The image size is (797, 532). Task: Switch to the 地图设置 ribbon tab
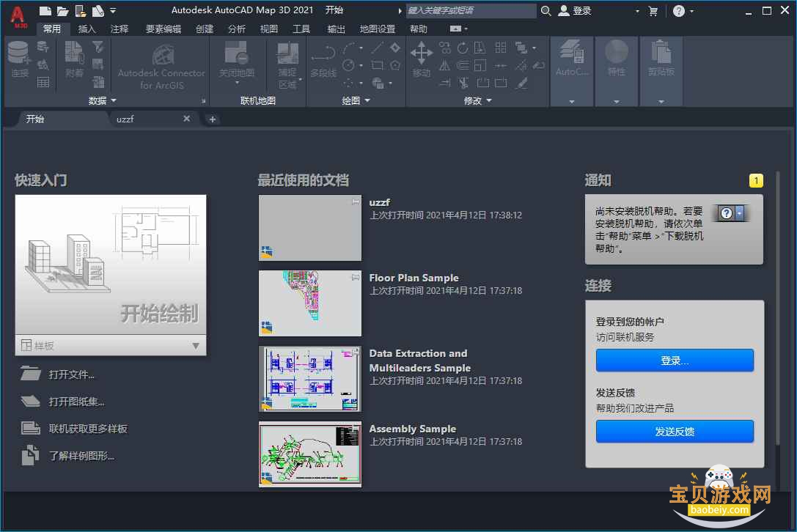tap(377, 29)
